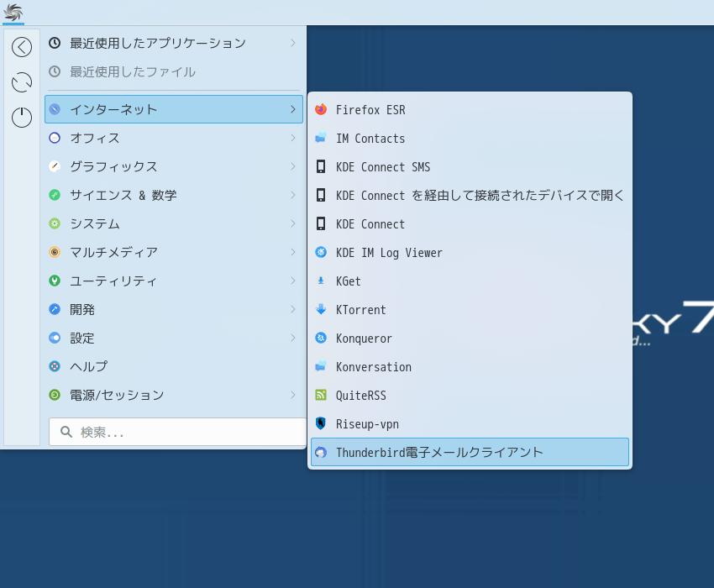Click the システム gear icon
The width and height of the screenshot is (714, 588).
click(55, 223)
